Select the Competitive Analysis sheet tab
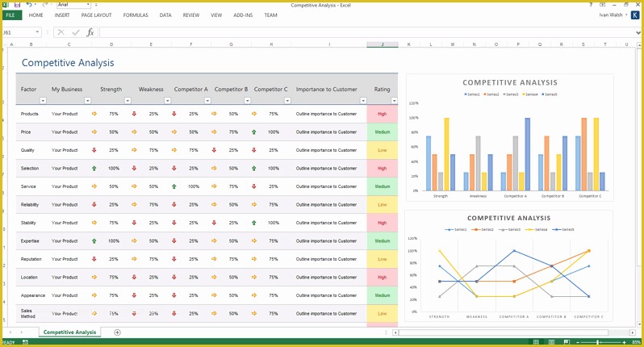This screenshot has height=347, width=644. [69, 332]
